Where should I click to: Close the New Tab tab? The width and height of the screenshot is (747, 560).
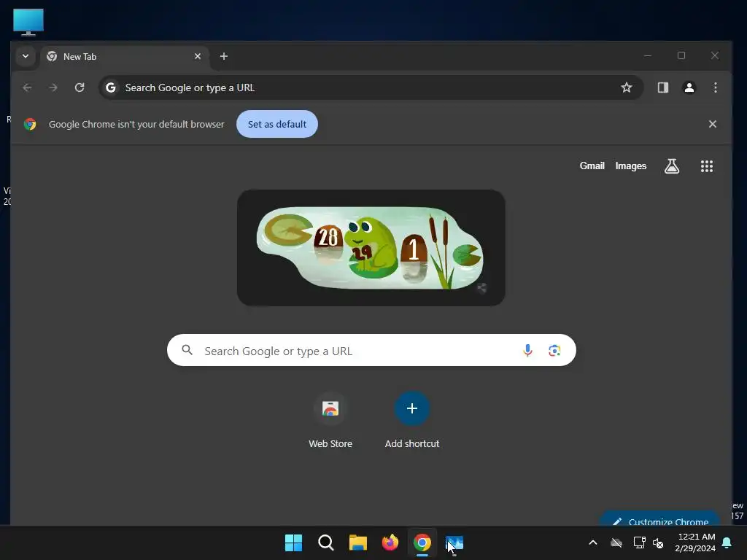198,56
